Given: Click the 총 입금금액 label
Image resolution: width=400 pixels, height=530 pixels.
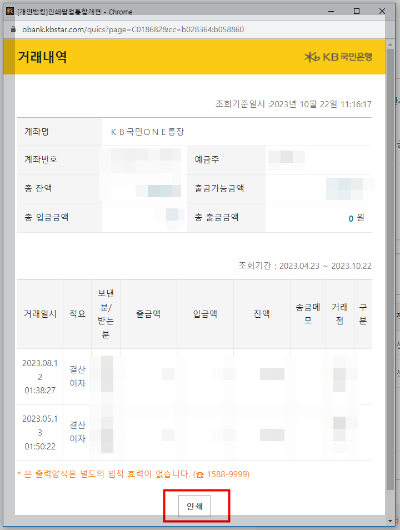Looking at the screenshot, I should [x=46, y=217].
